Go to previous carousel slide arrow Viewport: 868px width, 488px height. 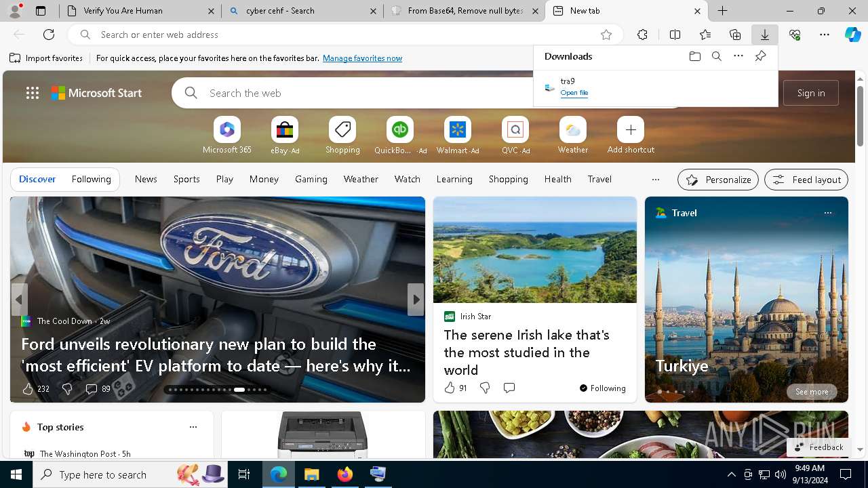[19, 299]
